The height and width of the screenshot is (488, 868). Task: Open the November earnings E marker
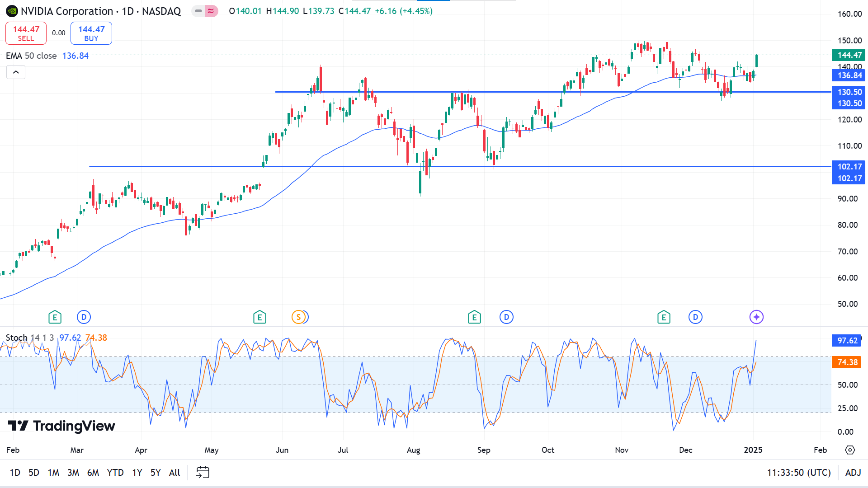click(664, 317)
